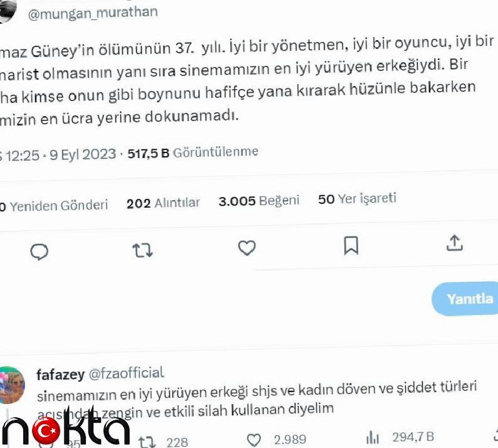Open the 202 Alıntılar quotes list
498x448 pixels.
click(163, 203)
